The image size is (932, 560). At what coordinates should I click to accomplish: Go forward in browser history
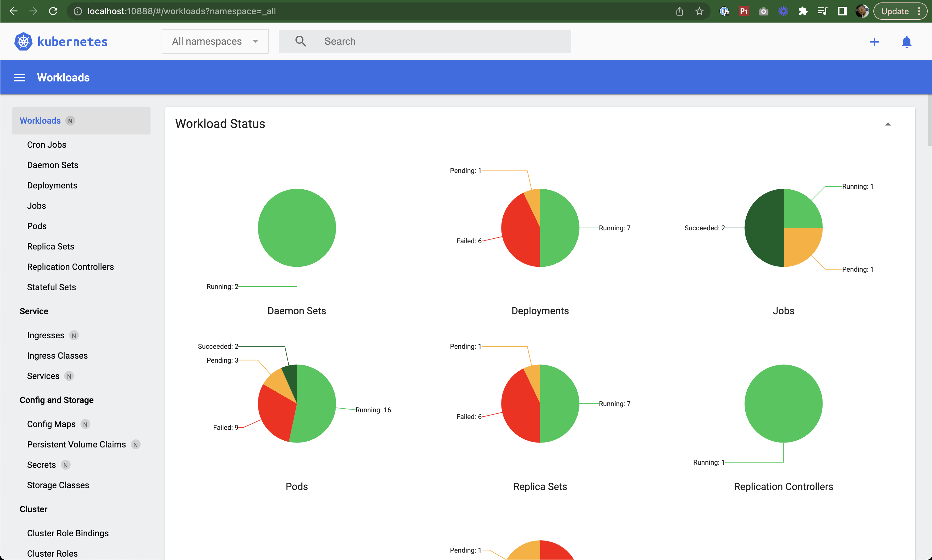[x=33, y=11]
